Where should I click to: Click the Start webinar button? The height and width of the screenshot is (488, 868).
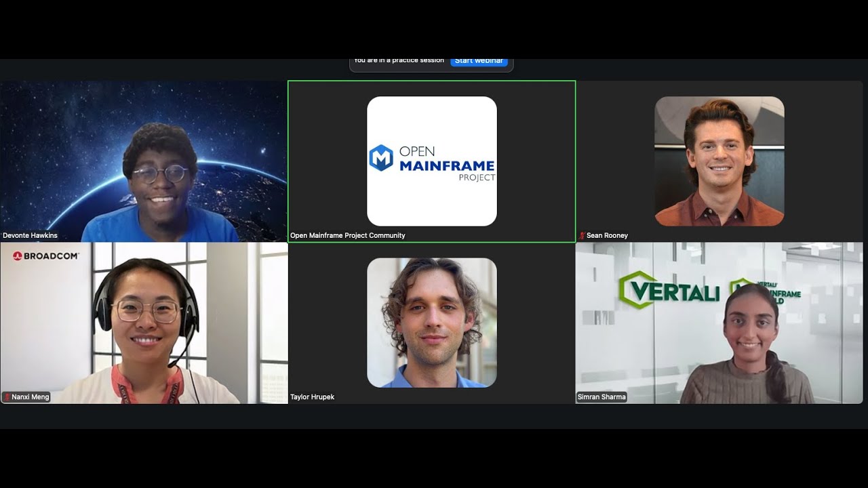[x=479, y=61]
